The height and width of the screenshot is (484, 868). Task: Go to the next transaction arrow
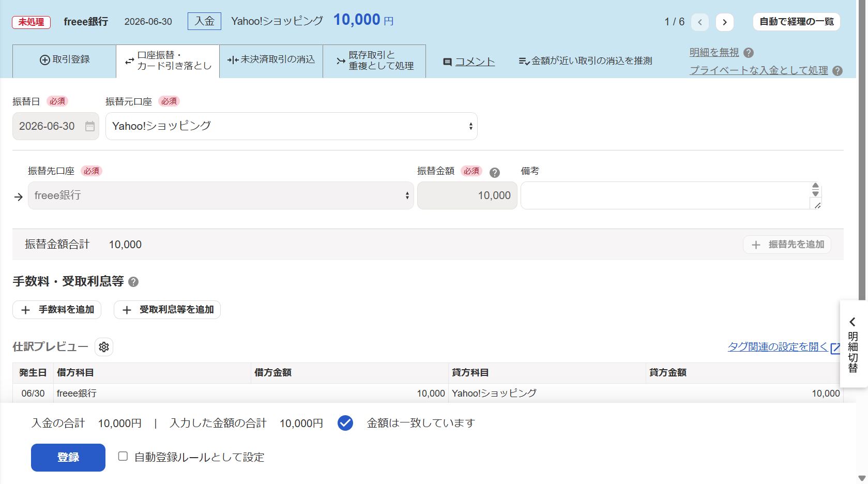pyautogui.click(x=725, y=22)
